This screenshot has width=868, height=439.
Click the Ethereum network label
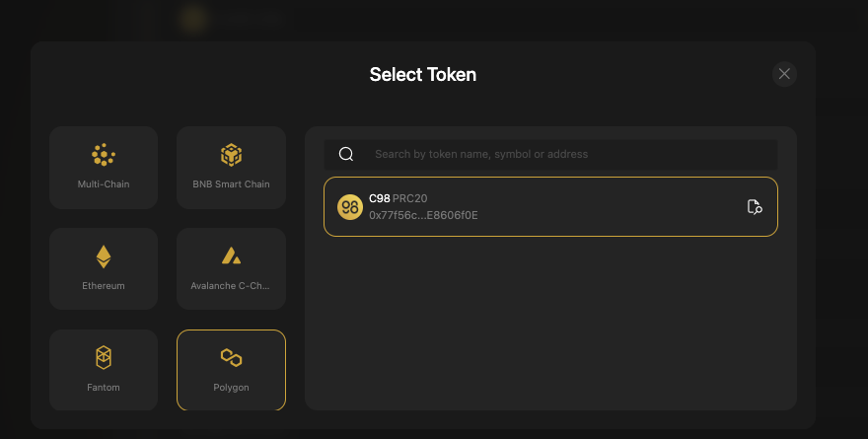[x=104, y=286]
